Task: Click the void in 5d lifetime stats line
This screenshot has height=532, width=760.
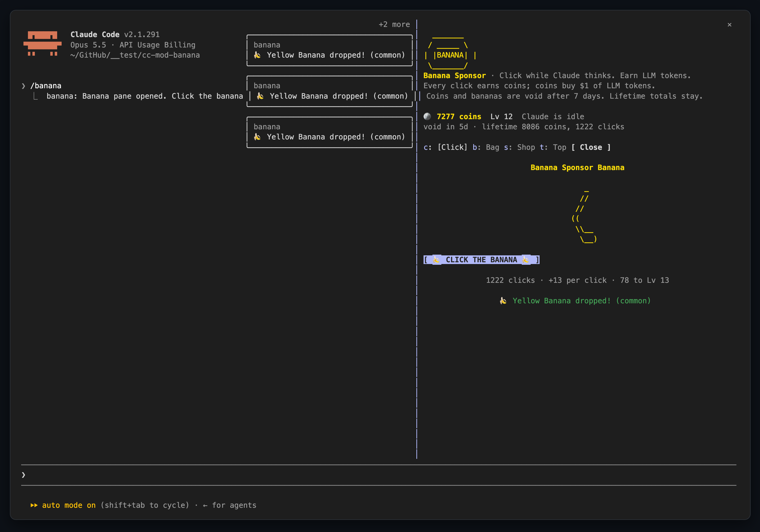Action: click(524, 127)
